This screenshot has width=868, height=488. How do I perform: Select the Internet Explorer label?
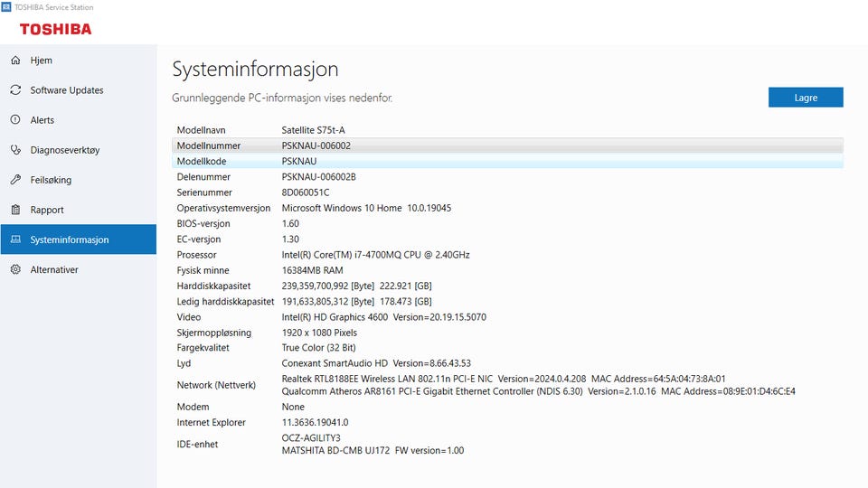[211, 422]
